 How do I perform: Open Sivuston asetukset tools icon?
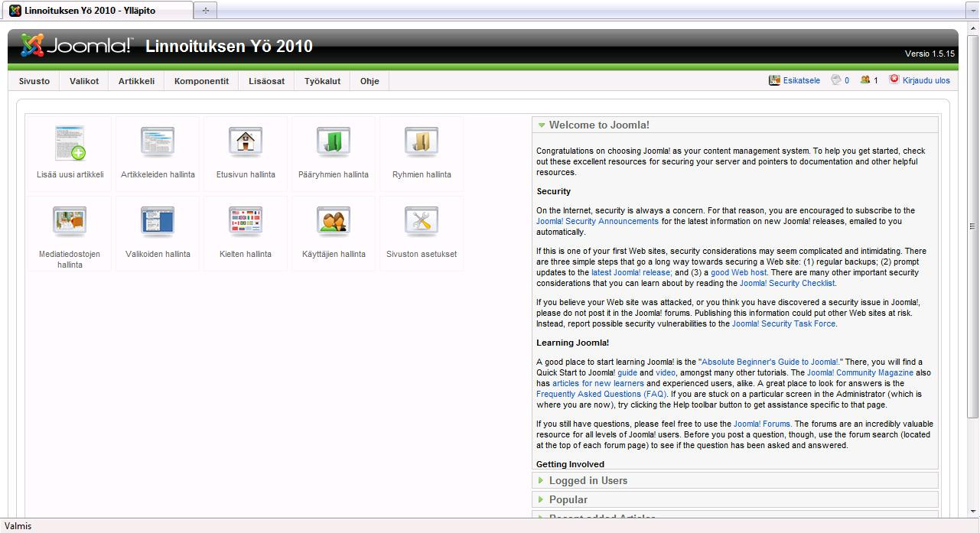[422, 223]
